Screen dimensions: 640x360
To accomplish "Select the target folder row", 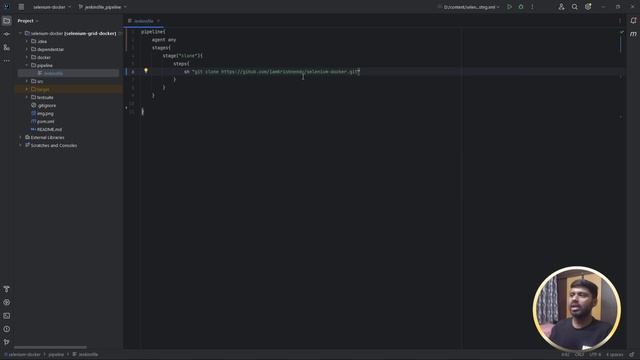I will pyautogui.click(x=68, y=89).
